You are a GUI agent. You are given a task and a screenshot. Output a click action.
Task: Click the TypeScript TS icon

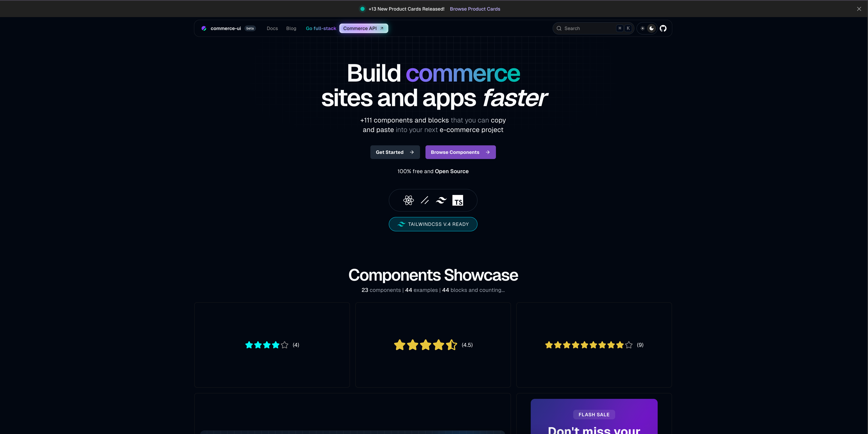[x=458, y=200]
